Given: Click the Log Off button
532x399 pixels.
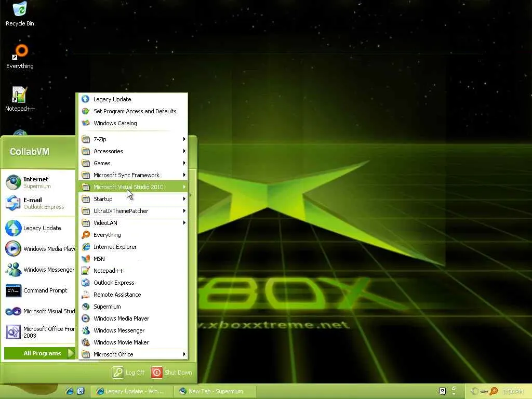Looking at the screenshot, I should point(128,373).
